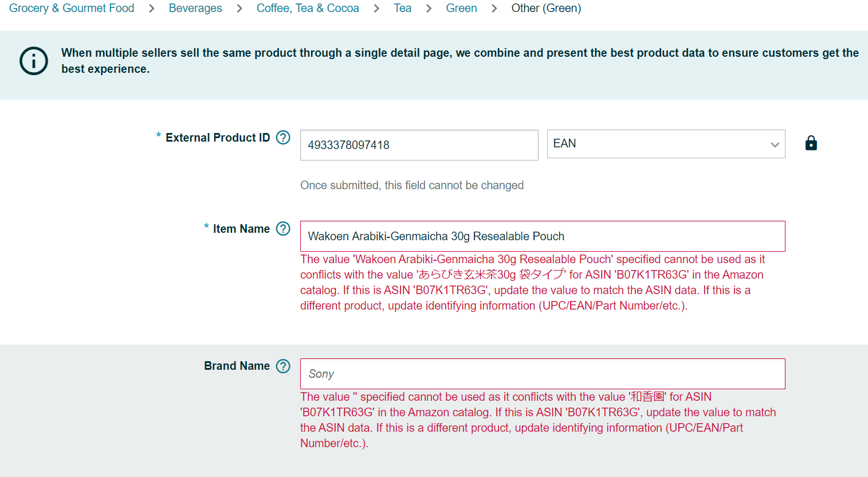
Task: Go to Grocery & Gourmet Food category
Action: [x=72, y=8]
